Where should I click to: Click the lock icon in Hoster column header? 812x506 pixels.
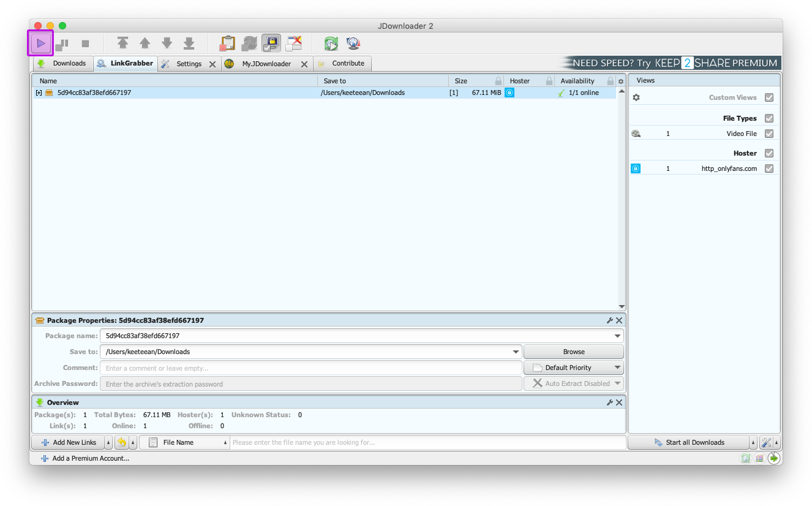(549, 81)
